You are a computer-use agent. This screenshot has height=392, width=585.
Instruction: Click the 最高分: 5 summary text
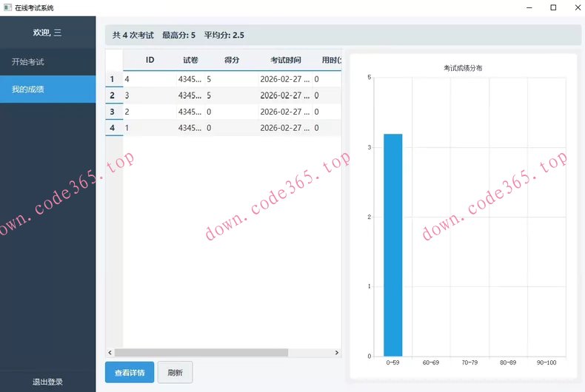pyautogui.click(x=178, y=36)
